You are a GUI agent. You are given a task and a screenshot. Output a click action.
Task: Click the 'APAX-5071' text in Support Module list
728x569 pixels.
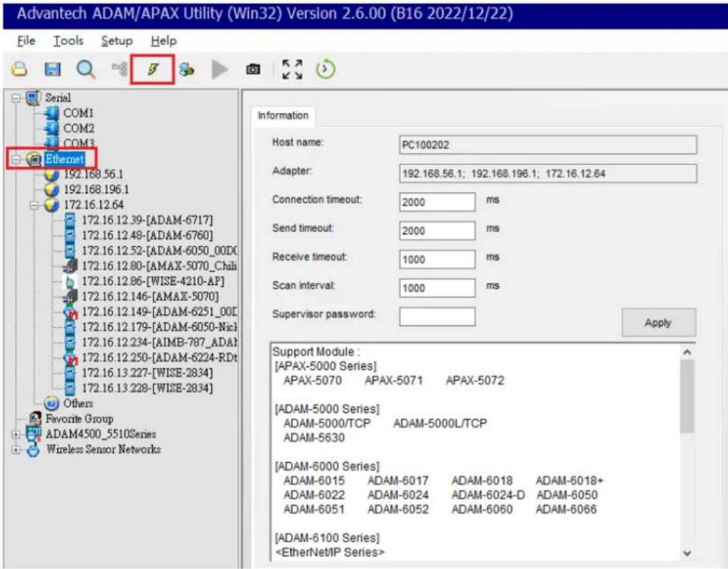[394, 381]
